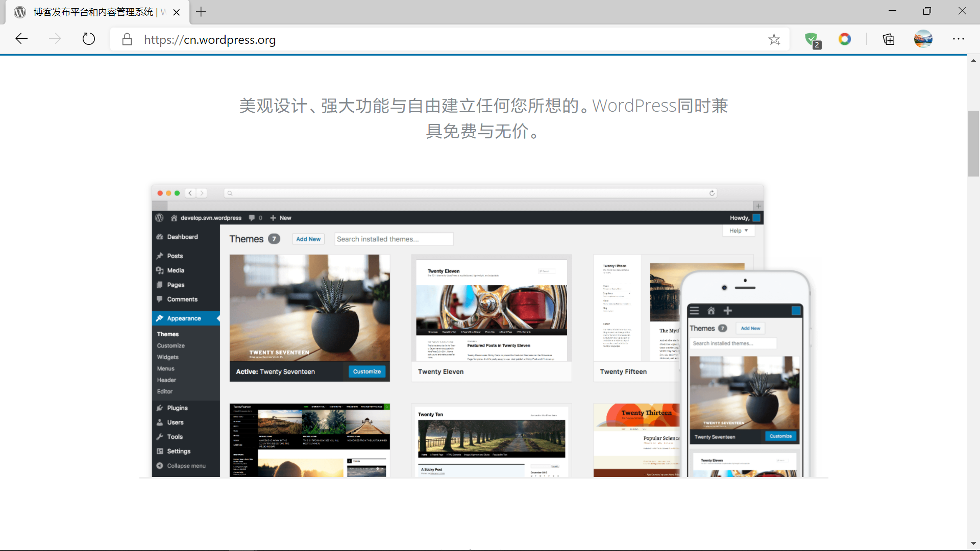Click the browser back arrow
This screenshot has height=551, width=980.
point(21,39)
